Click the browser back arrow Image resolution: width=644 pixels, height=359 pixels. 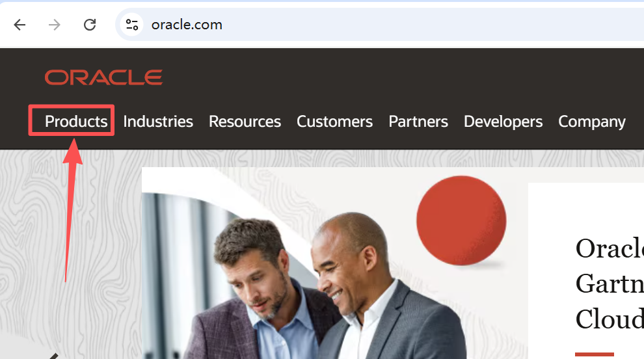pos(20,25)
